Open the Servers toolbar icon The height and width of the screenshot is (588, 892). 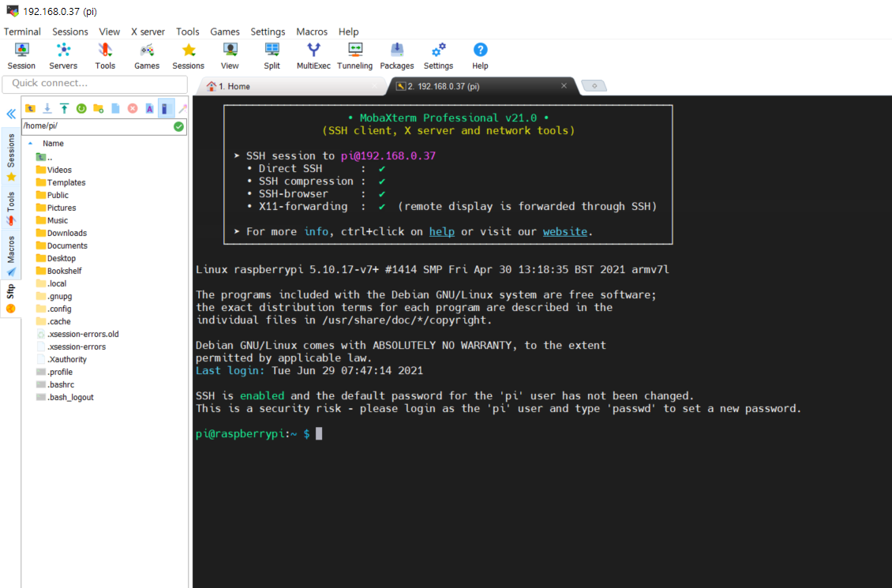(x=63, y=56)
